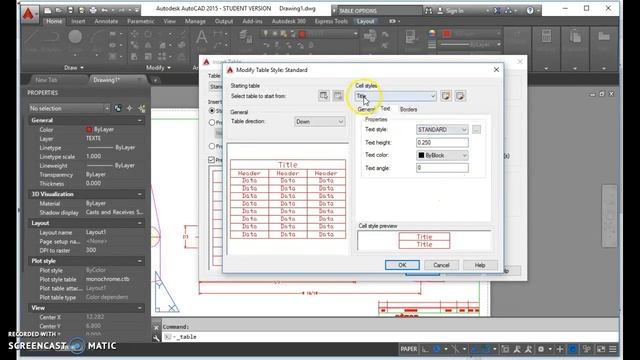Click the New file icon in Quick Access toolbar

(x=48, y=10)
